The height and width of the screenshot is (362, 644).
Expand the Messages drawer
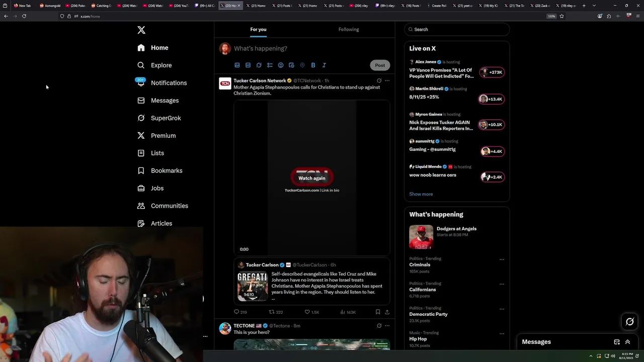tap(627, 342)
